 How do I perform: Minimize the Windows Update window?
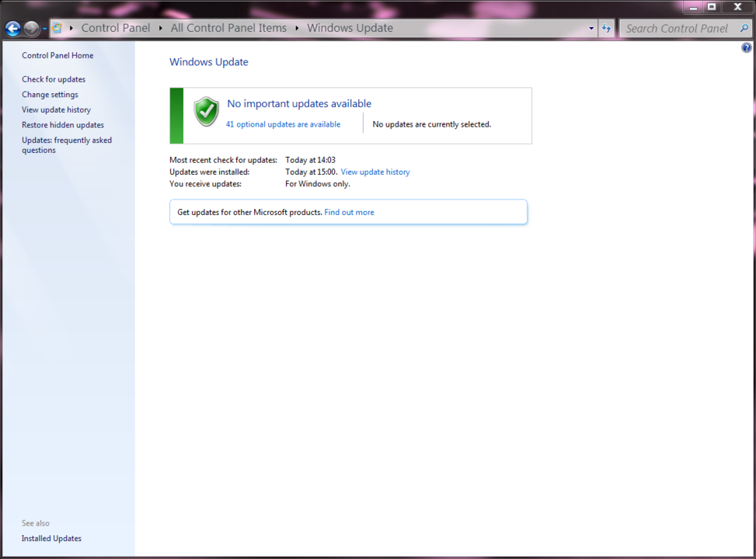coord(693,7)
